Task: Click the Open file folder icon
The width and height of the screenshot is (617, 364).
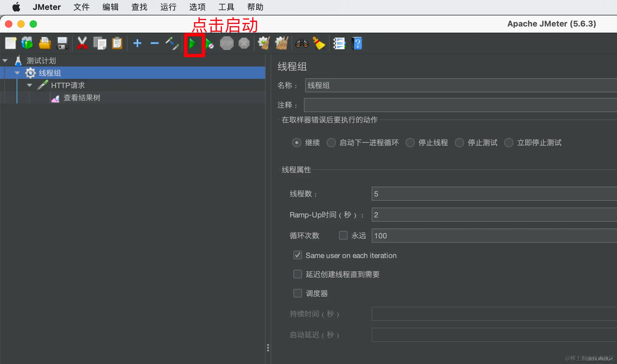Action: click(45, 43)
